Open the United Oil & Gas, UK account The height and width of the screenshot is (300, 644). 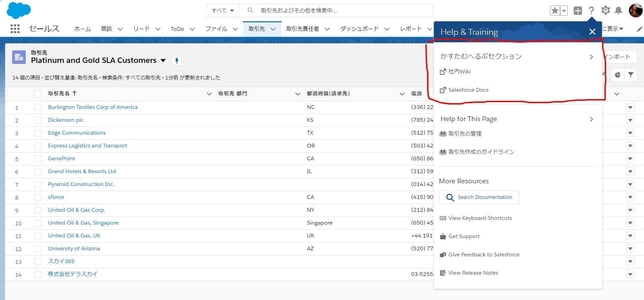[74, 235]
